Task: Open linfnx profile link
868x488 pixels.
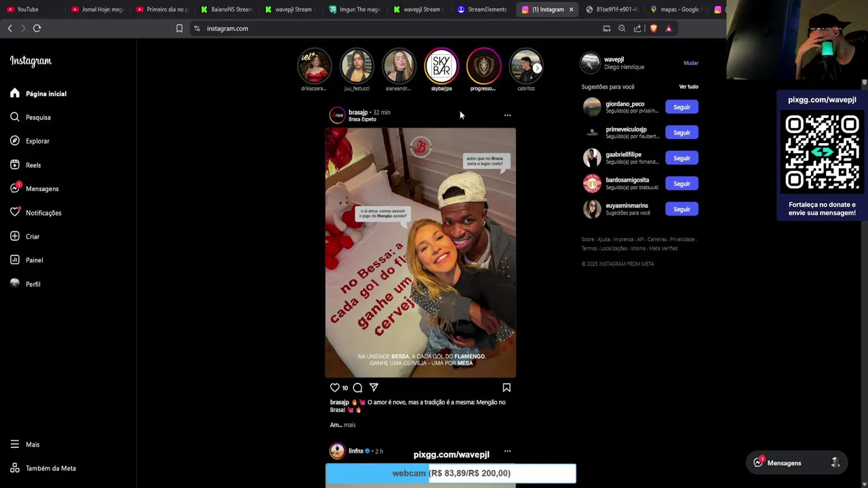Action: coord(356,451)
